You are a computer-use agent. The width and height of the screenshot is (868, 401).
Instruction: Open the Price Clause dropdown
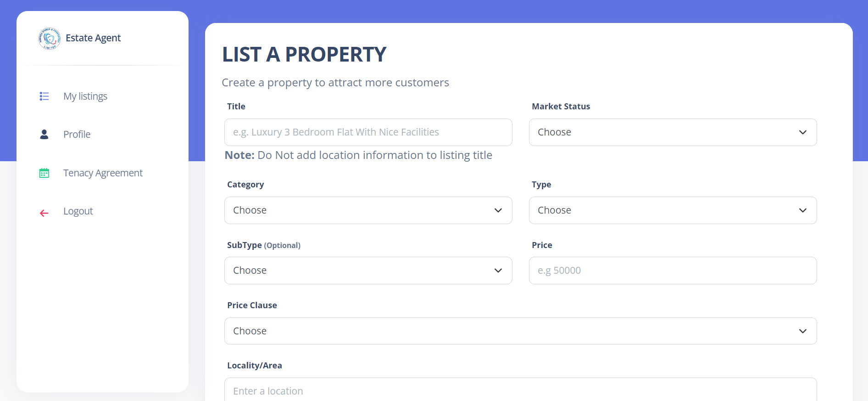tap(520, 331)
